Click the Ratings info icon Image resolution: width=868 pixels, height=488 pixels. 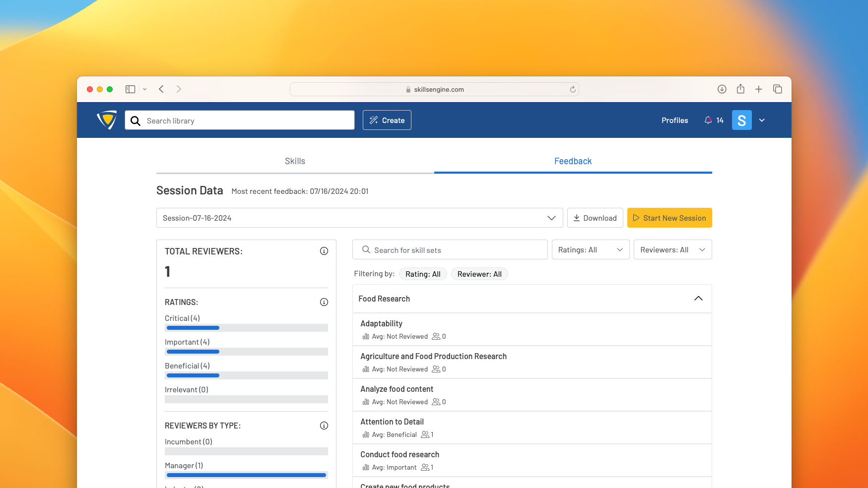(324, 302)
